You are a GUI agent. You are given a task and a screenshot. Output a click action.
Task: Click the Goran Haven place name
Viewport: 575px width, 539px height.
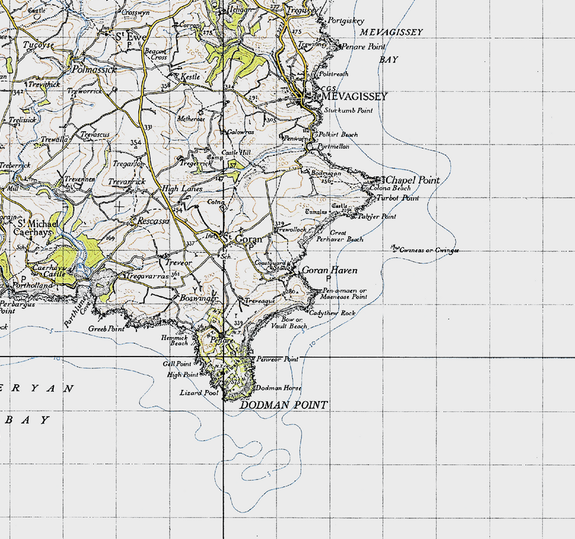point(329,271)
